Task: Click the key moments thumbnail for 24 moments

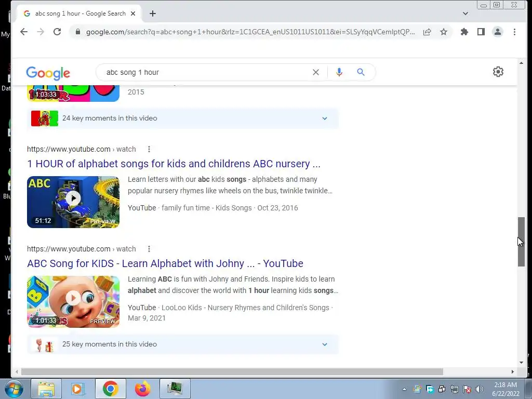Action: coord(45,118)
